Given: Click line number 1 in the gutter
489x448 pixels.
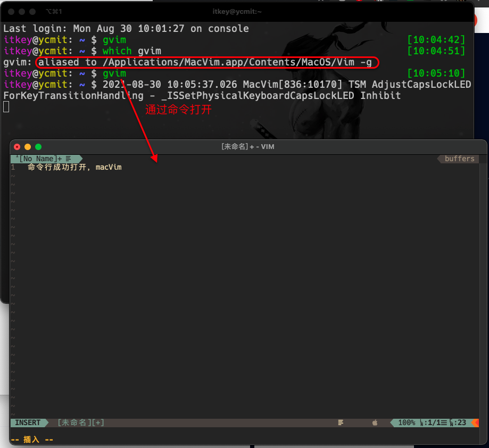Looking at the screenshot, I should (x=13, y=168).
